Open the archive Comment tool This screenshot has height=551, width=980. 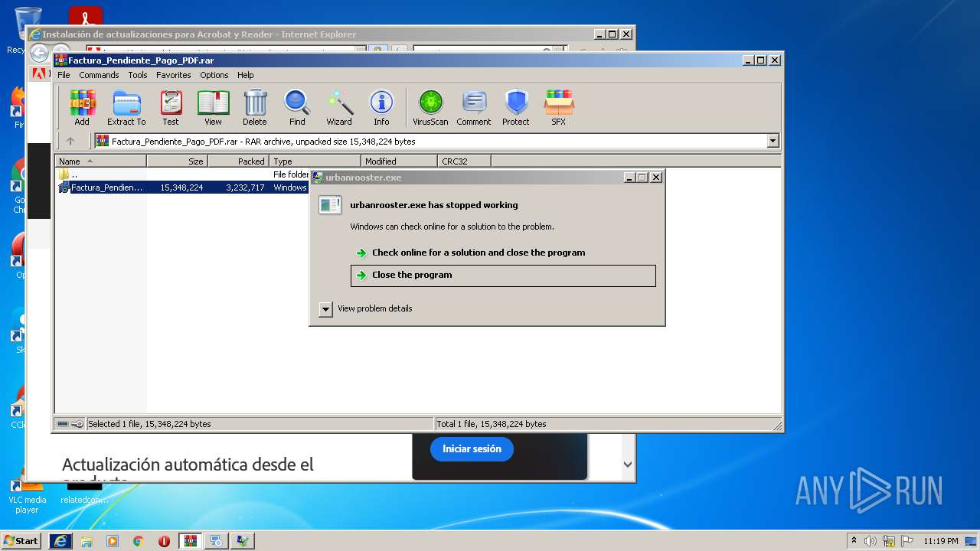474,108
